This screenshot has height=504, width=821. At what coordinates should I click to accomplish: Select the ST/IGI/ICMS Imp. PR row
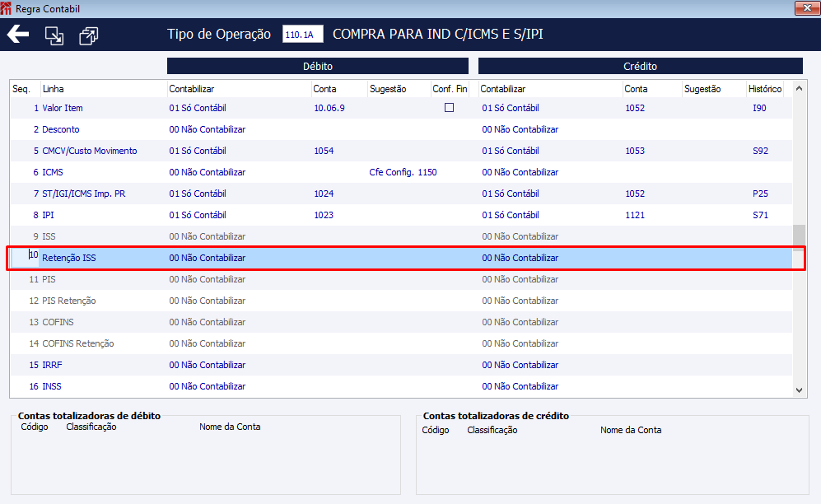click(401, 194)
